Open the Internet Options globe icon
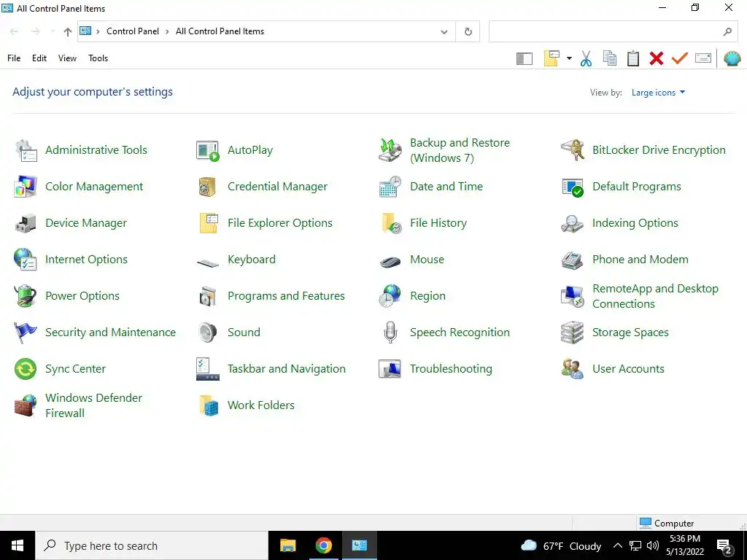Screen dimensions: 747x560 coord(26,260)
